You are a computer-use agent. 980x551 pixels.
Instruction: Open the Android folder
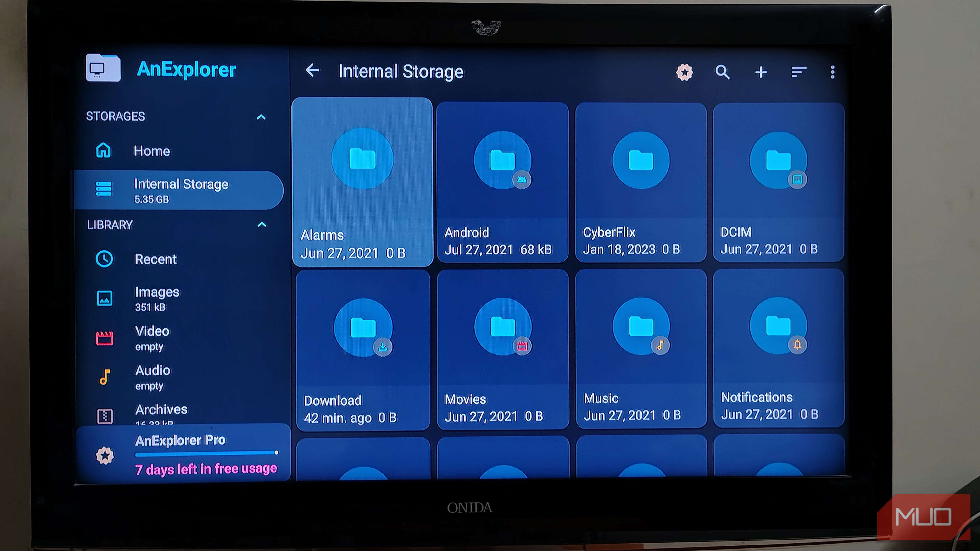pyautogui.click(x=502, y=182)
